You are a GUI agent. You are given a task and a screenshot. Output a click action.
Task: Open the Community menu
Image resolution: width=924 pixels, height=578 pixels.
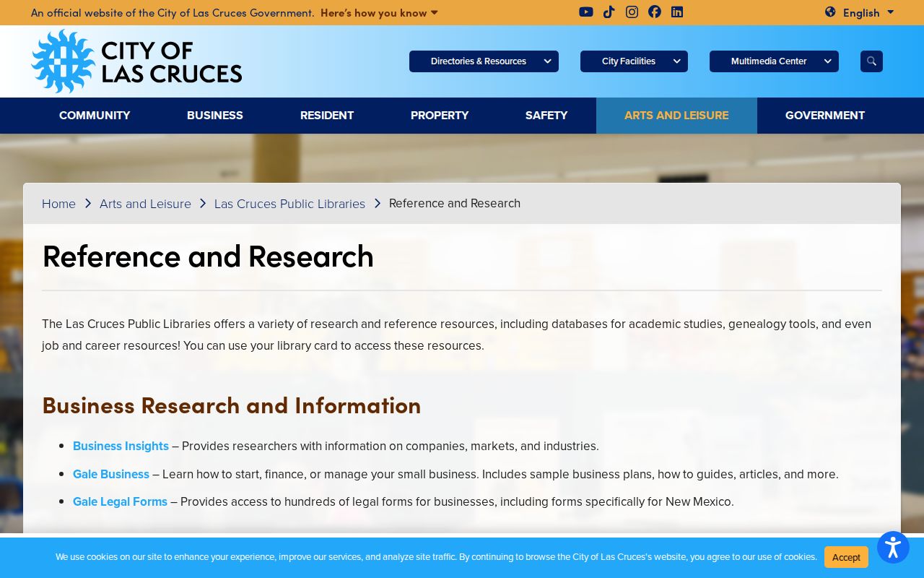click(95, 116)
